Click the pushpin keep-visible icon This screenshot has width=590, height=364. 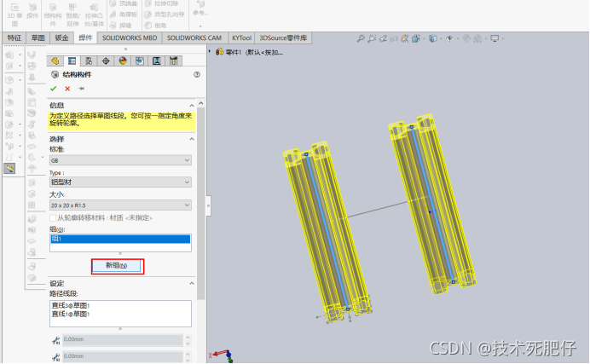[x=81, y=89]
